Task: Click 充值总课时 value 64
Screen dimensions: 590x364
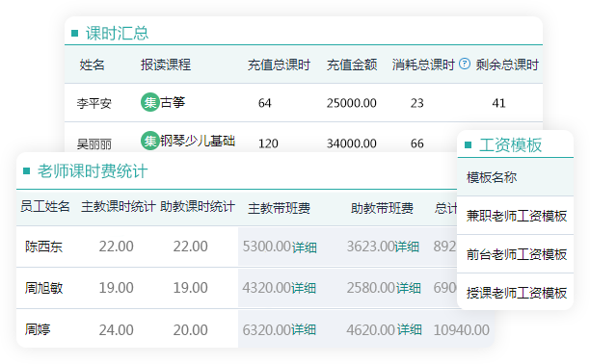Action: pyautogui.click(x=265, y=103)
